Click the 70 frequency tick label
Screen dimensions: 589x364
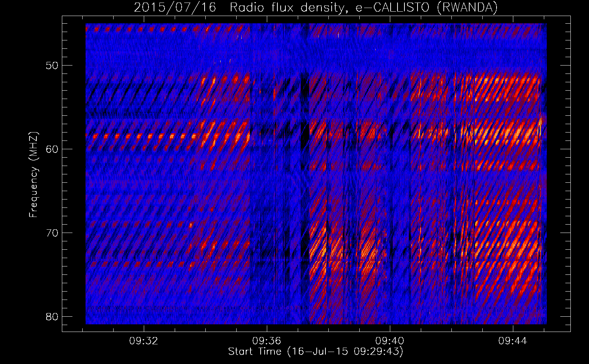(52, 233)
